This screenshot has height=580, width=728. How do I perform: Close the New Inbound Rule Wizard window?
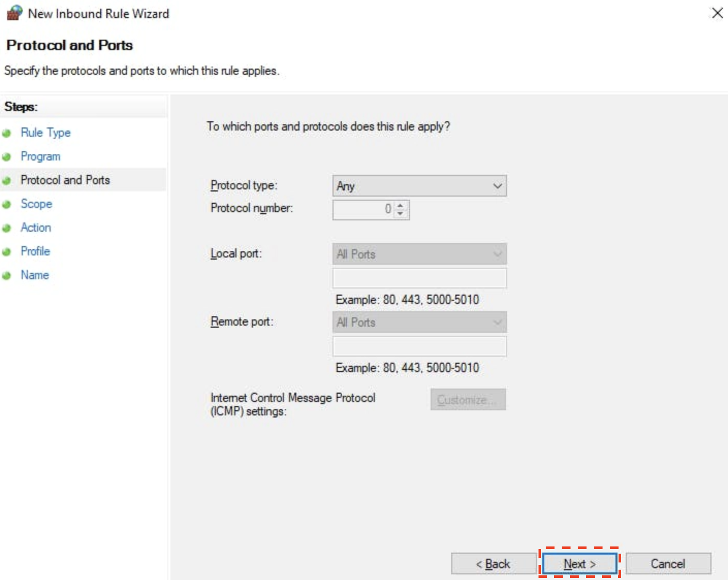(x=717, y=13)
